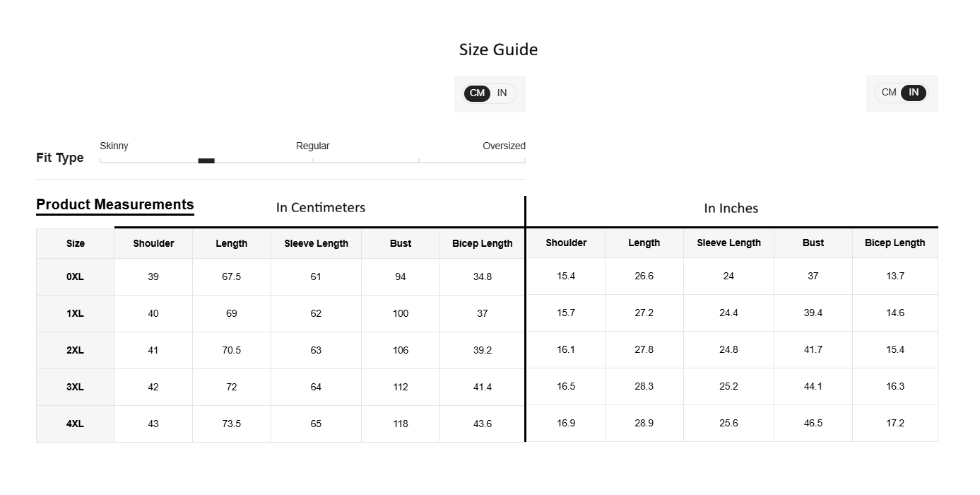Open the Product Measurements tab
Screen dimensions: 980x495
(x=115, y=205)
